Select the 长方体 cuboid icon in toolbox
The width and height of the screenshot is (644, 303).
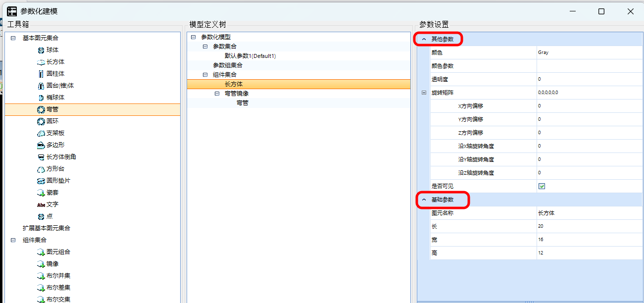41,62
